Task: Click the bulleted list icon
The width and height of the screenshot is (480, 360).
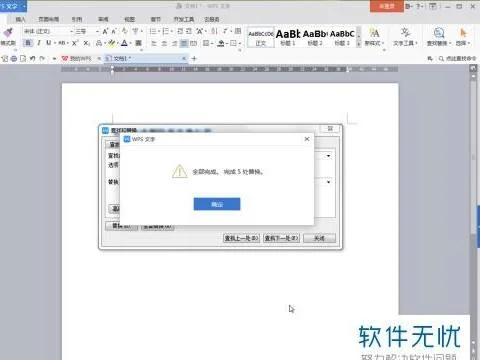Action: click(153, 31)
